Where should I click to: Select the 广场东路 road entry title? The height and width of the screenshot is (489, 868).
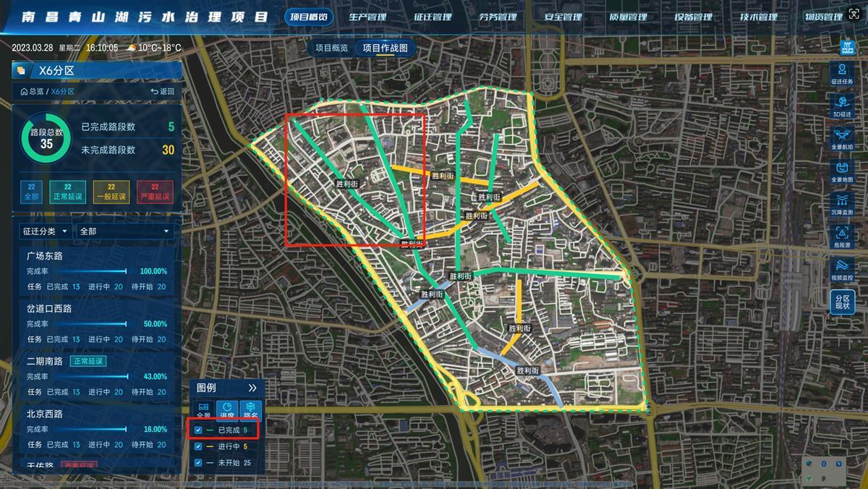point(45,256)
